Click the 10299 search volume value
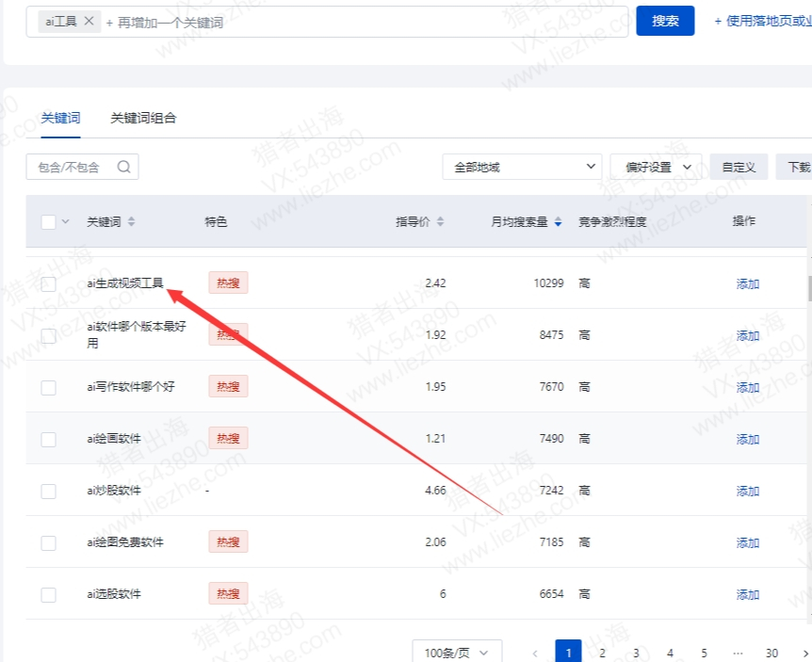 click(x=548, y=283)
